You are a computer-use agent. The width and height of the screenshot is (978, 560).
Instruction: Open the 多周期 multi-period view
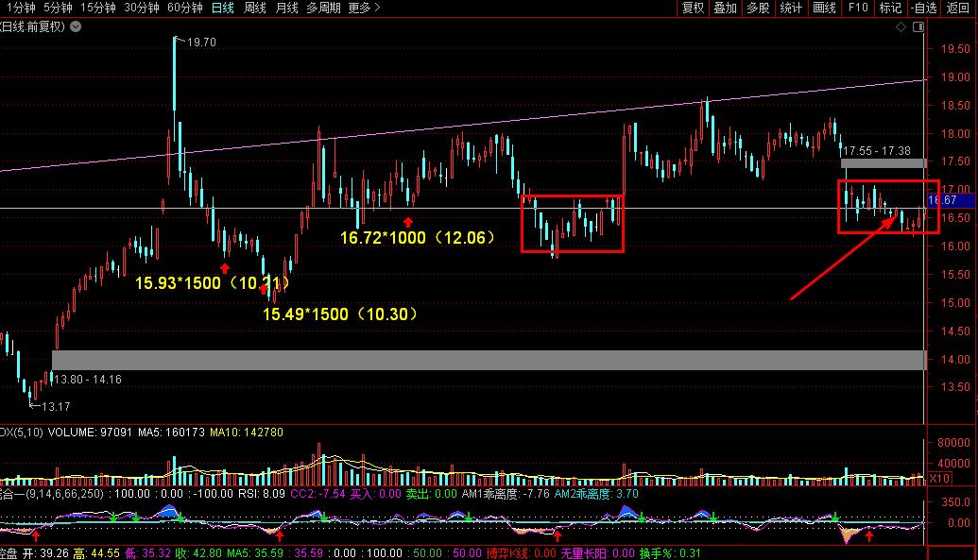[323, 8]
